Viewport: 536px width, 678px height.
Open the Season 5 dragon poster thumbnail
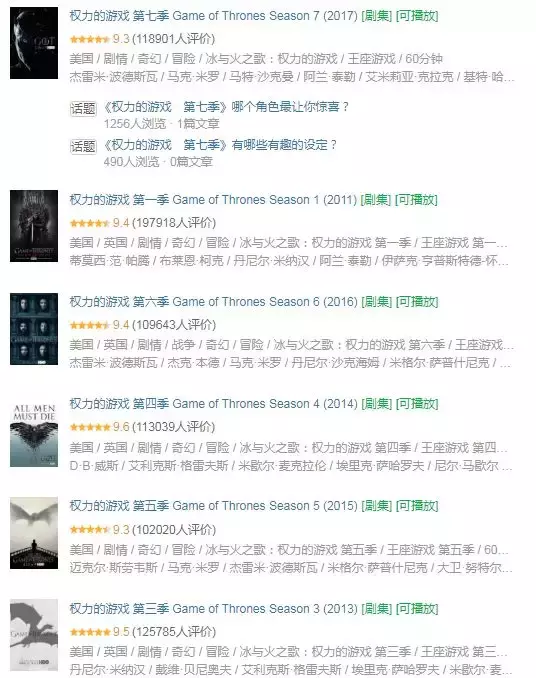click(x=34, y=533)
